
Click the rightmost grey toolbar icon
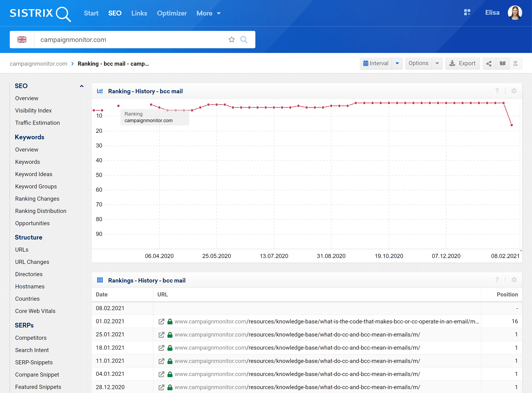click(x=516, y=63)
